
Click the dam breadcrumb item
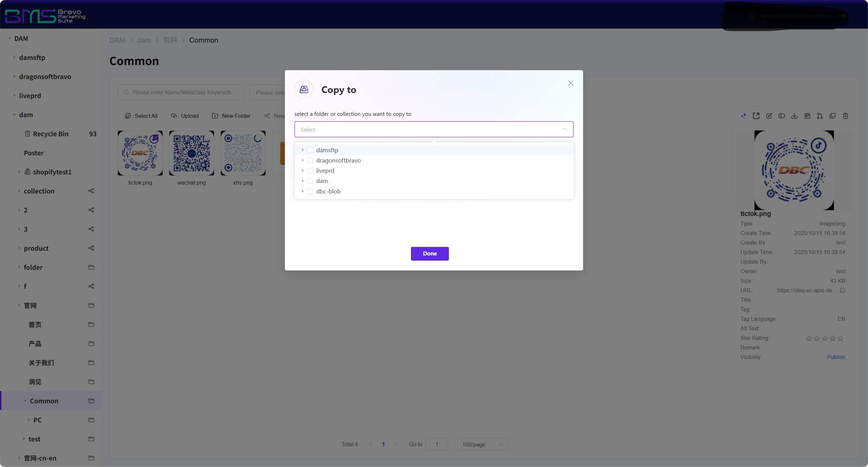tap(144, 40)
